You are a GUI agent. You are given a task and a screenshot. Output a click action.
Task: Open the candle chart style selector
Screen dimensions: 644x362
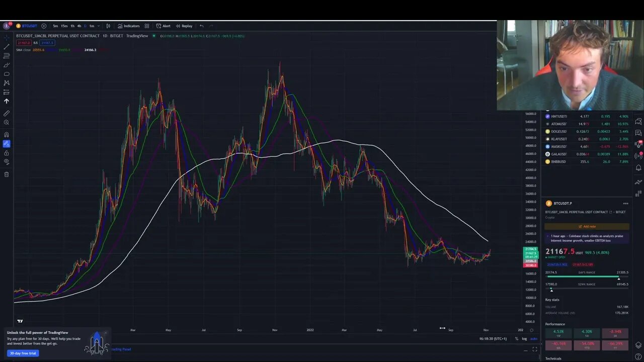point(108,26)
